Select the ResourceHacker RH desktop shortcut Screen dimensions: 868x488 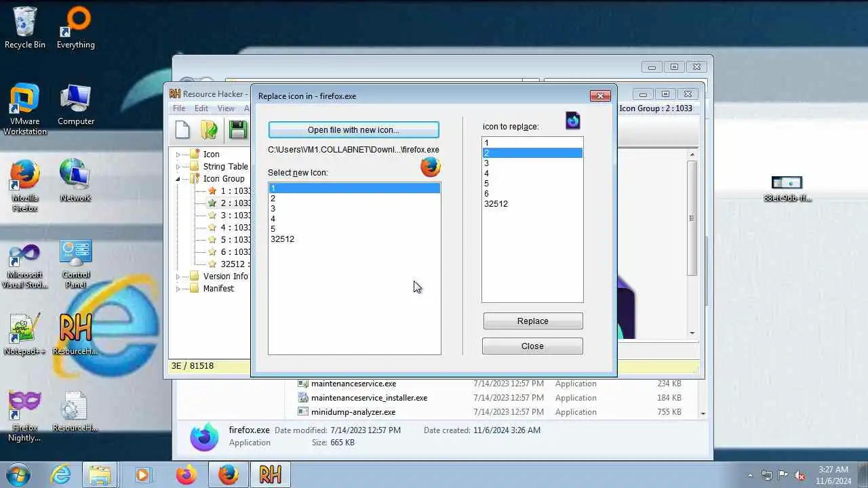point(75,334)
